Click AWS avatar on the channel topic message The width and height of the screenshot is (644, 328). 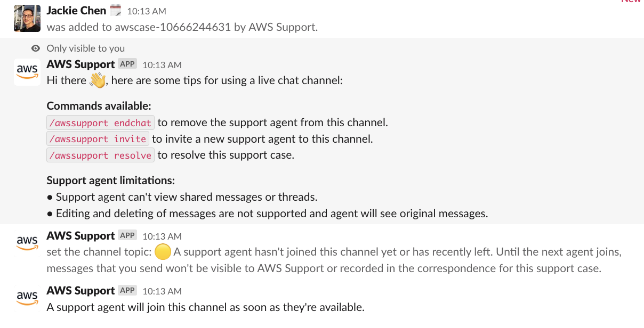tap(27, 243)
